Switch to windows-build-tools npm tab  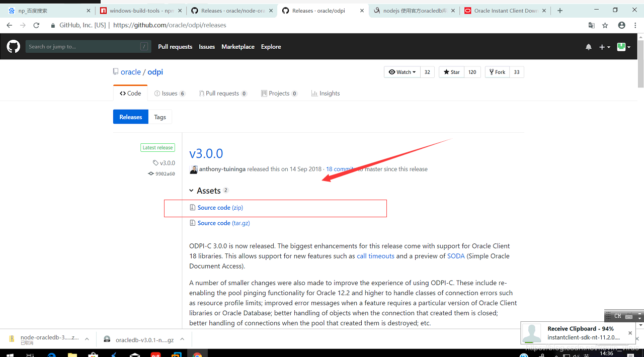click(x=140, y=11)
